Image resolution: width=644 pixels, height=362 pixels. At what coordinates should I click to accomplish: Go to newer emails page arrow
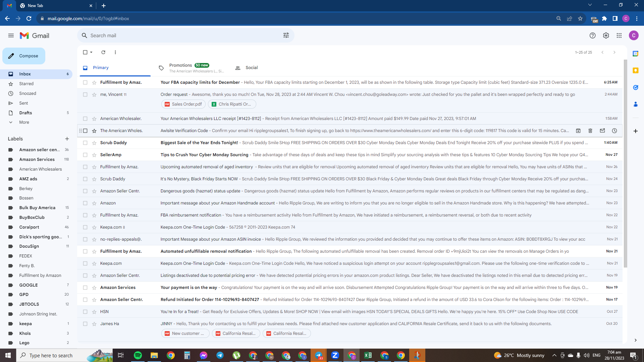(602, 52)
